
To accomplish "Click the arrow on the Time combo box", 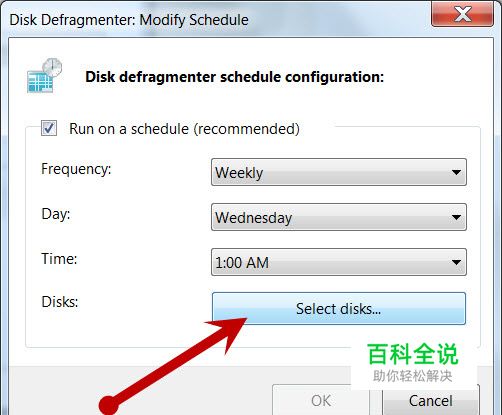I will 456,262.
